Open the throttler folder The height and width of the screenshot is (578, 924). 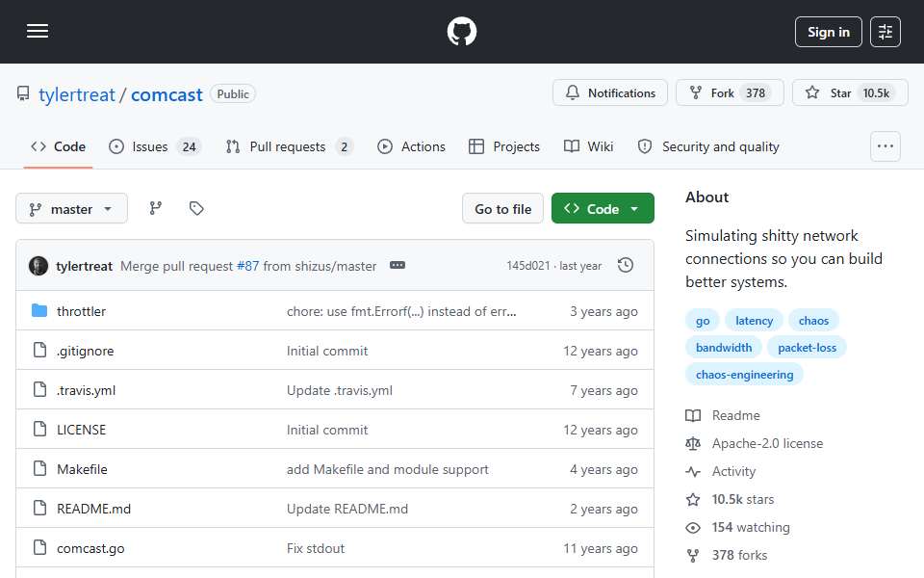[81, 311]
